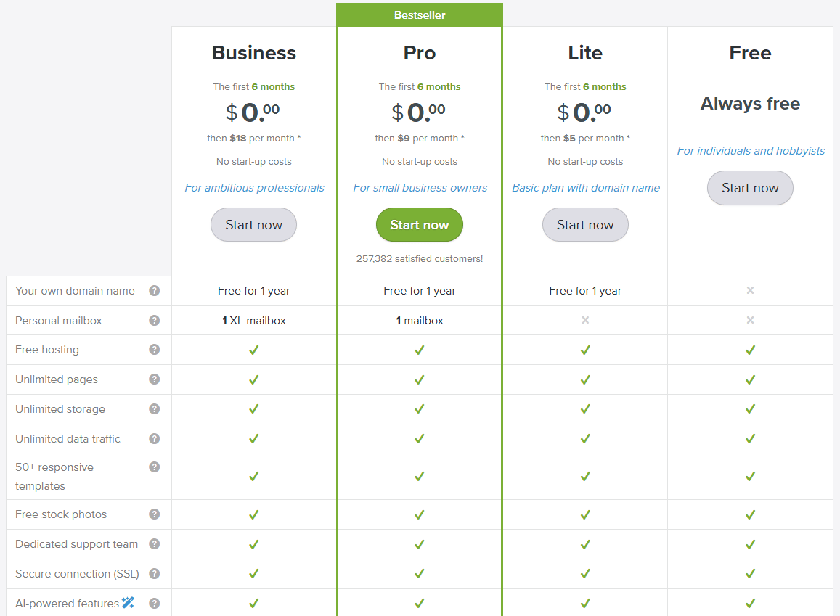The height and width of the screenshot is (616, 840).
Task: Click 'For small business owners' tagline
Action: [x=420, y=188]
